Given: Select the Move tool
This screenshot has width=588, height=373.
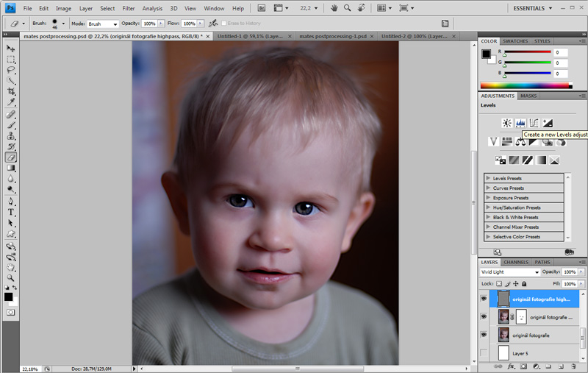Looking at the screenshot, I should pos(11,48).
